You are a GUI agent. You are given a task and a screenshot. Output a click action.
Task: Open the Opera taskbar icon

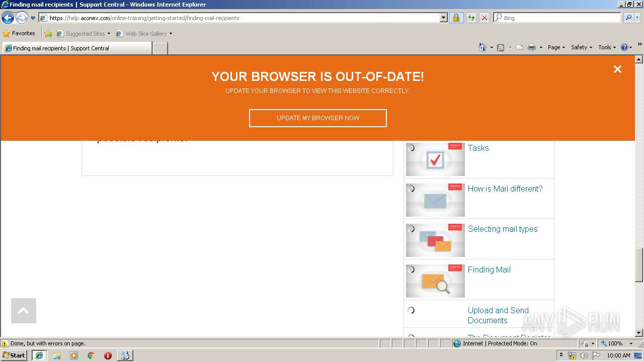pyautogui.click(x=108, y=355)
